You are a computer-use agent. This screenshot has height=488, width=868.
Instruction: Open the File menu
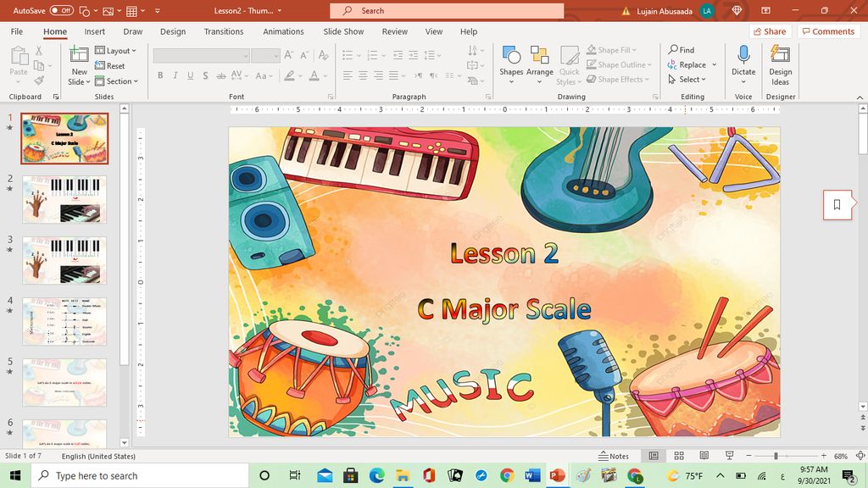(17, 31)
